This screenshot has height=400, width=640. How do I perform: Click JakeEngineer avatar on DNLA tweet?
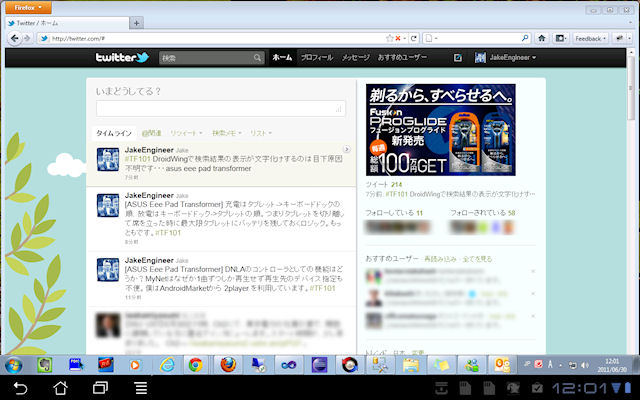coord(108,270)
